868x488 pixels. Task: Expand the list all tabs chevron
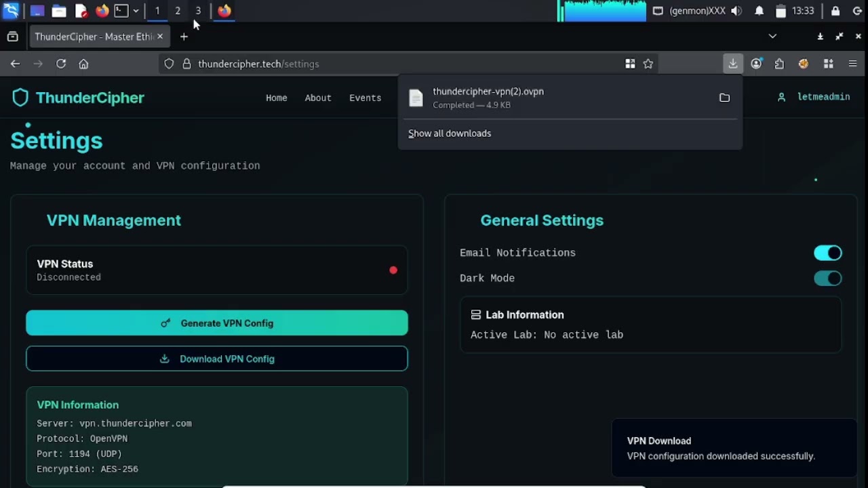tap(772, 36)
